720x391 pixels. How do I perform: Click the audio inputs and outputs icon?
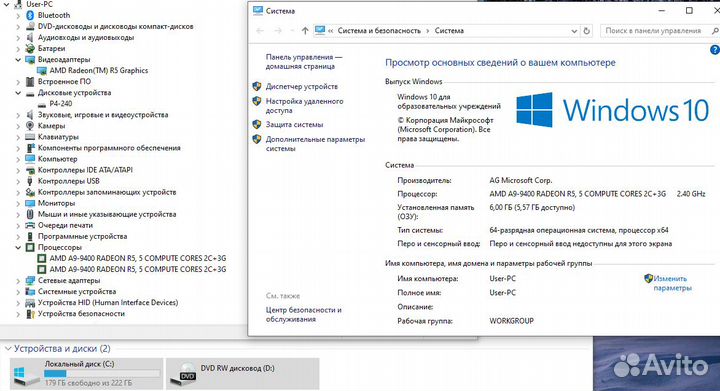30,37
